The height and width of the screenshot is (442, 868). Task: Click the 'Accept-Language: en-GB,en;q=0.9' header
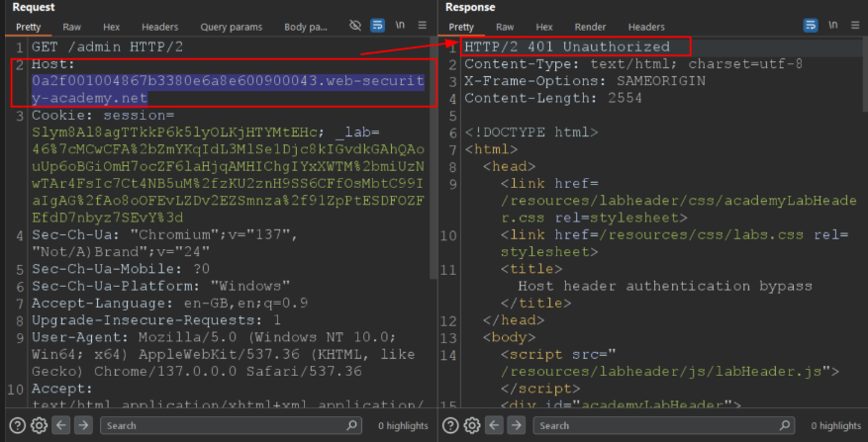[169, 304]
